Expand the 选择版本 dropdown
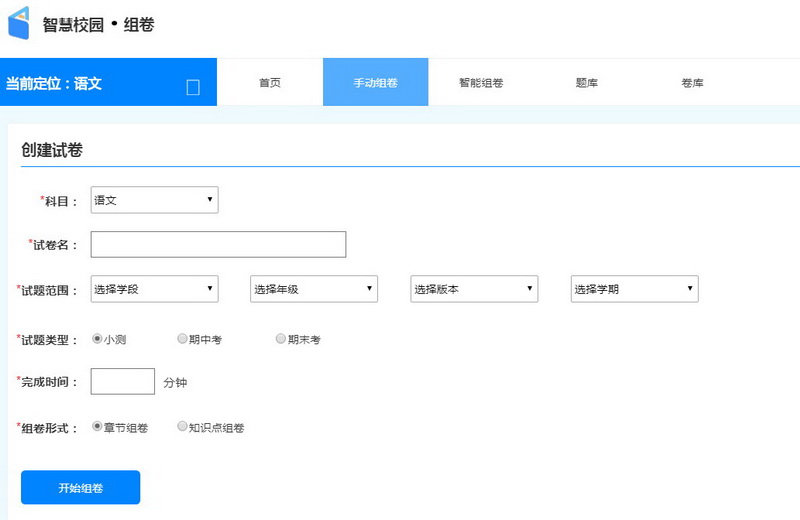The image size is (800, 520). [474, 289]
